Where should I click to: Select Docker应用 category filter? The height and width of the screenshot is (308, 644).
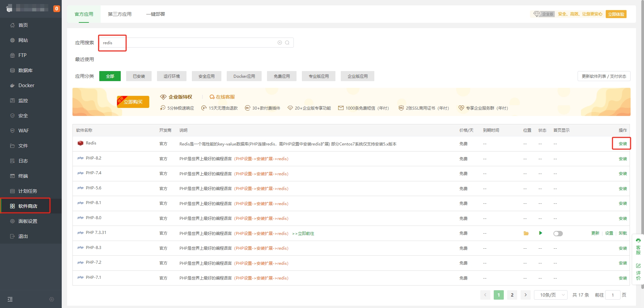(244, 76)
